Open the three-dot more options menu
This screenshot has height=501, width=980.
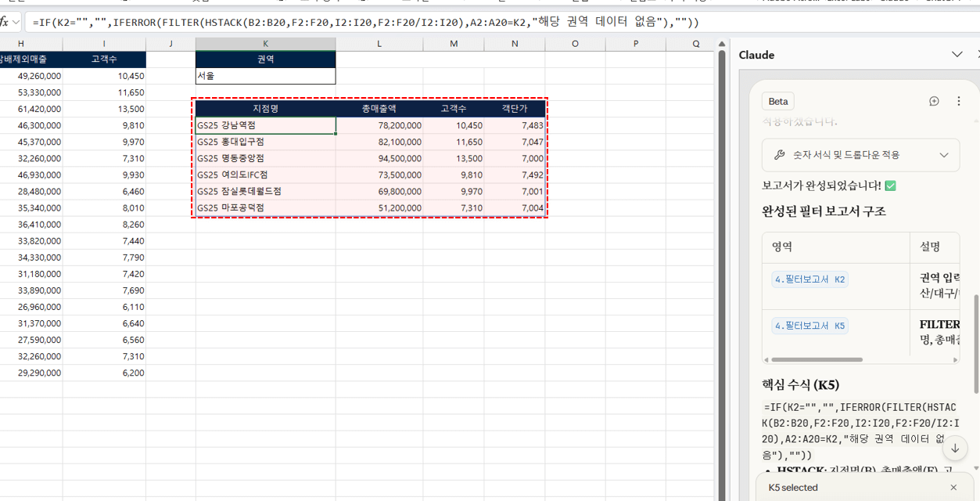[x=959, y=101]
